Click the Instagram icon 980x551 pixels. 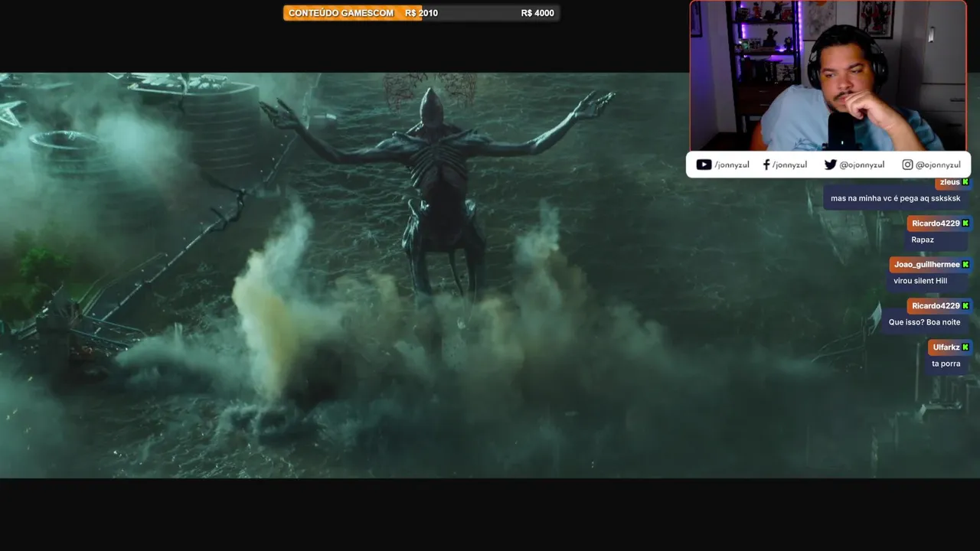point(907,165)
